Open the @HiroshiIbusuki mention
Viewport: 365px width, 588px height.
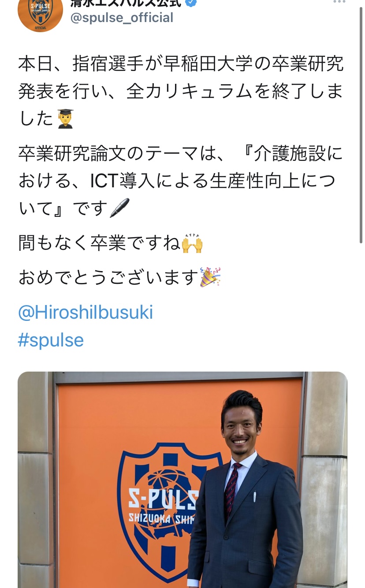pyautogui.click(x=86, y=313)
